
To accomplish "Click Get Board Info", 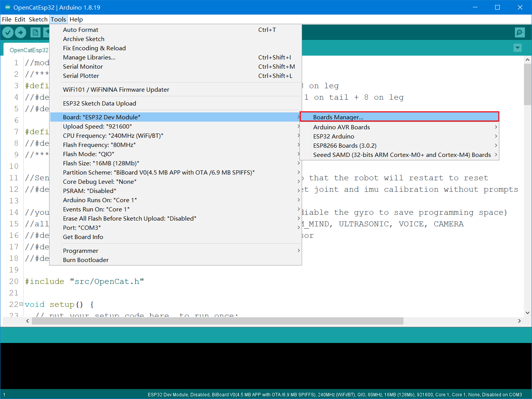I will [x=83, y=237].
